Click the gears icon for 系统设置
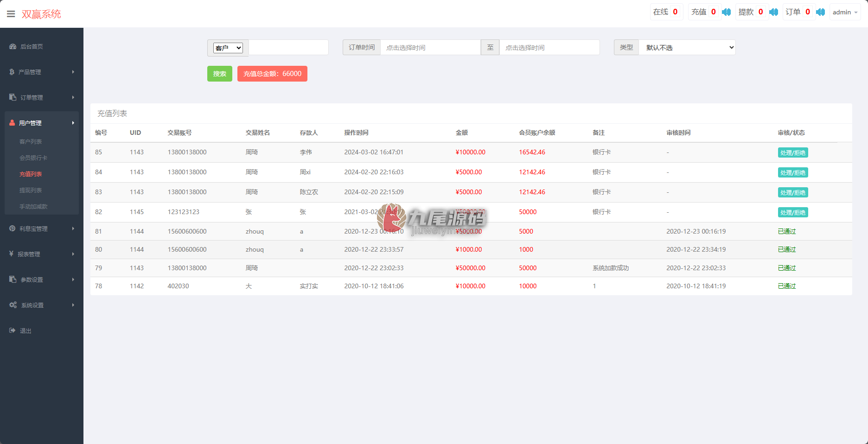 [x=13, y=305]
